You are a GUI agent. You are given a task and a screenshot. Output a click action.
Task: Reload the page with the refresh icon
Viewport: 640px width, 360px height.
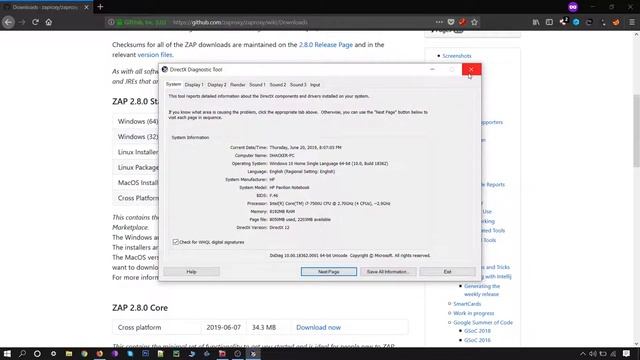pyautogui.click(x=36, y=22)
